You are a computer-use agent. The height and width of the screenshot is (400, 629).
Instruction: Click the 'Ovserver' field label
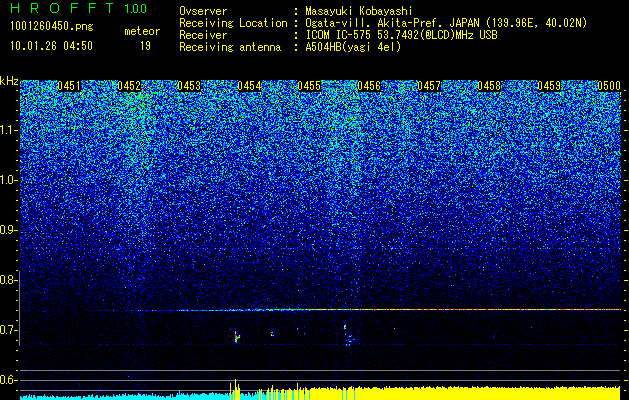pyautogui.click(x=203, y=11)
